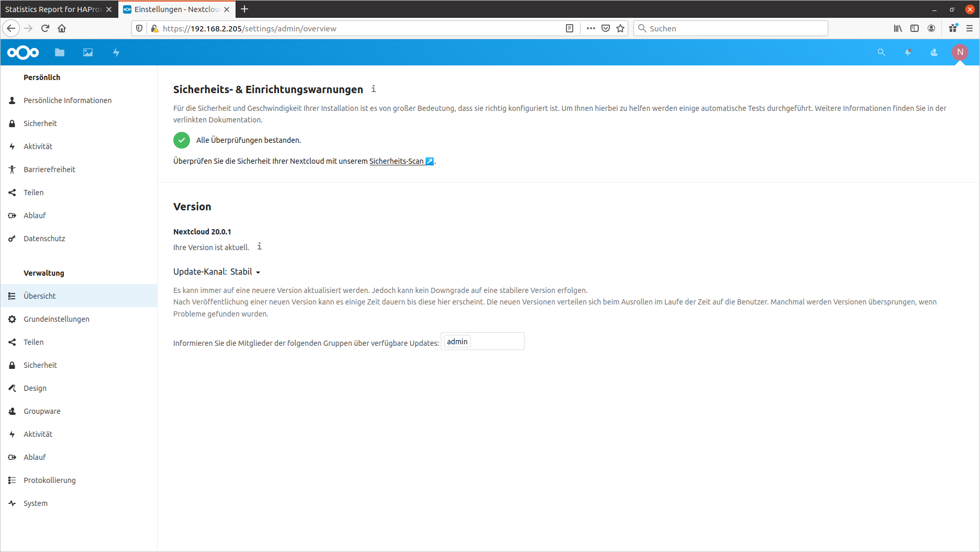Open the Photos app icon
980x552 pixels.
88,52
